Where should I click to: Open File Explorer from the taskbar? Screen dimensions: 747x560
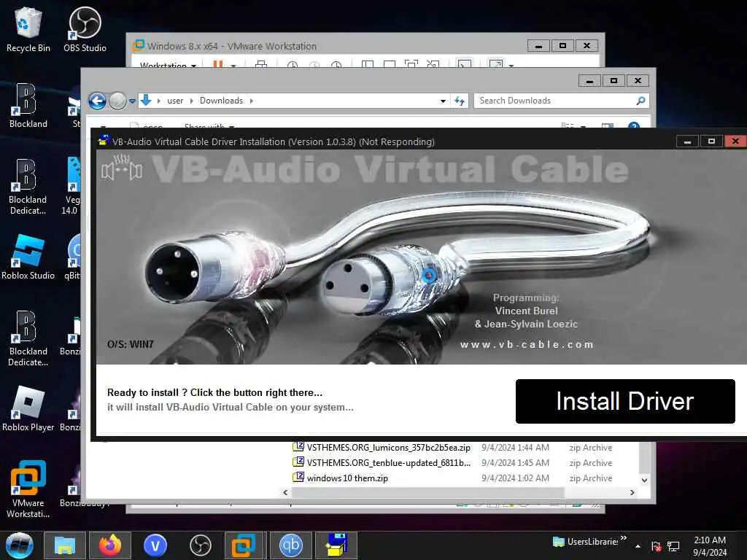point(65,545)
